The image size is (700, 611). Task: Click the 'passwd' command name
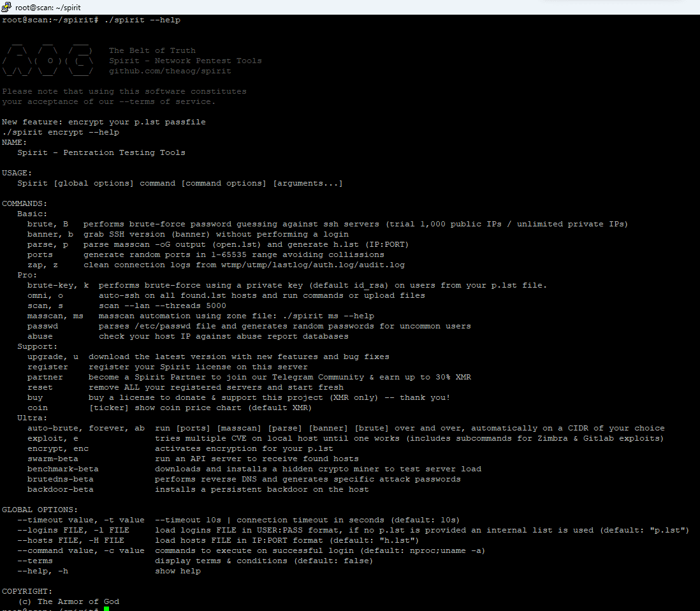pyautogui.click(x=43, y=326)
